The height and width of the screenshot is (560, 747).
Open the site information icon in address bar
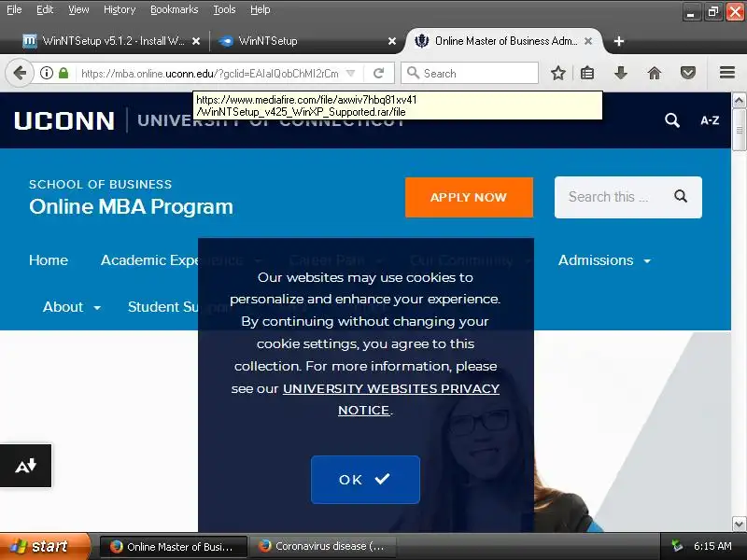46,74
